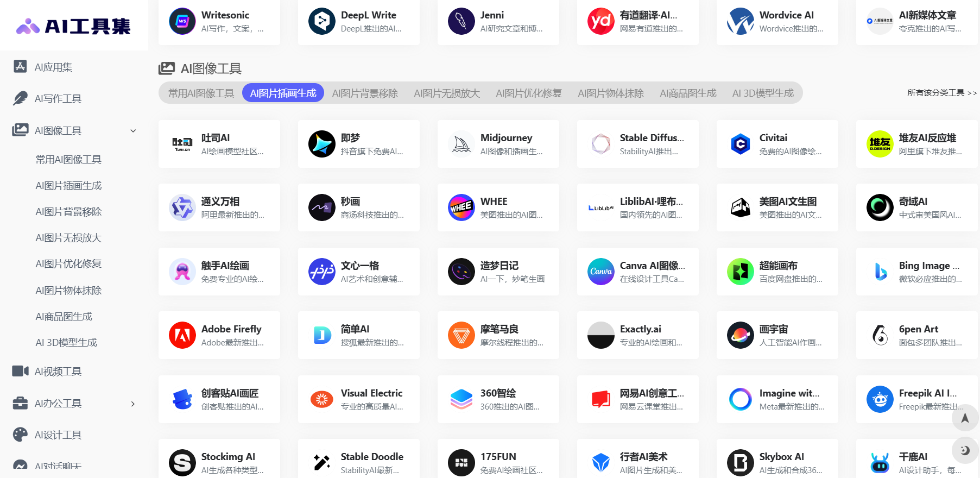Click the 堆友 D.Design yellow icon
The width and height of the screenshot is (980, 478).
(x=880, y=144)
